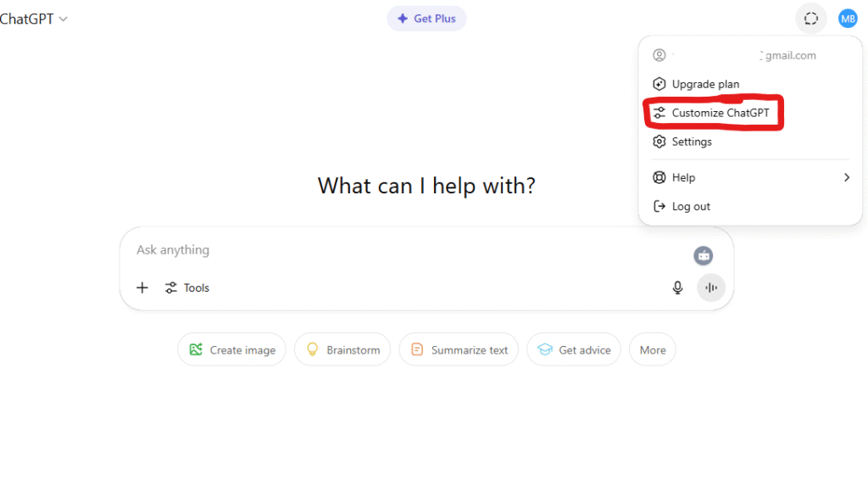Click the Create image suggestion chip
Screen dimensions: 868x485
pyautogui.click(x=232, y=350)
